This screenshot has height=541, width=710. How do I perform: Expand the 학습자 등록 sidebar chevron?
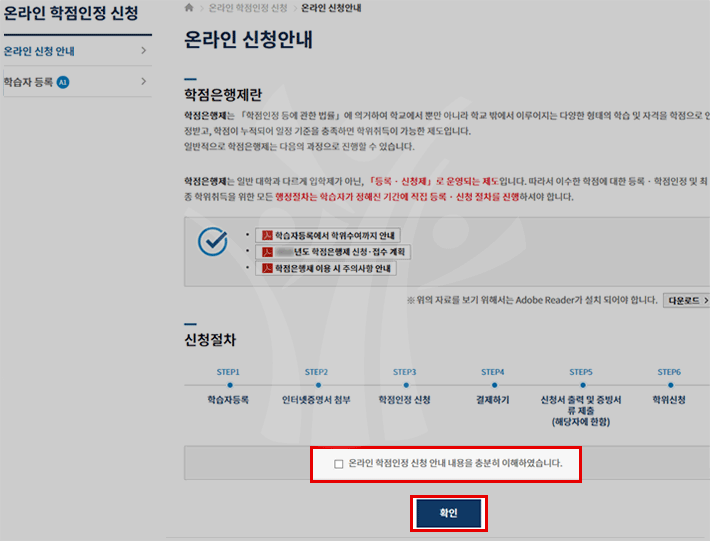pos(144,81)
